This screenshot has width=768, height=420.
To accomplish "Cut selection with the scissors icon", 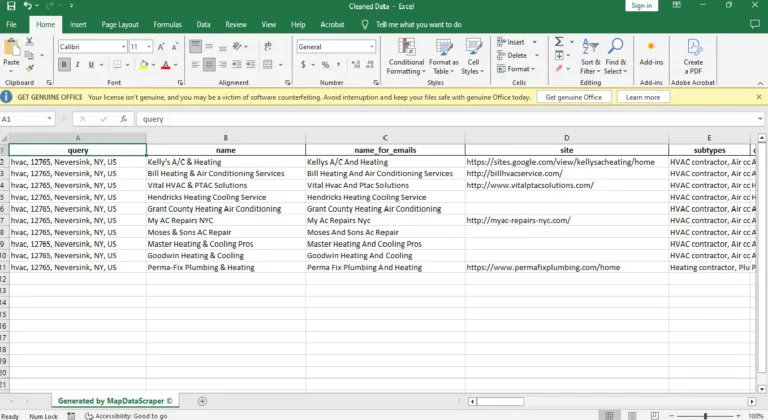I will tap(29, 42).
